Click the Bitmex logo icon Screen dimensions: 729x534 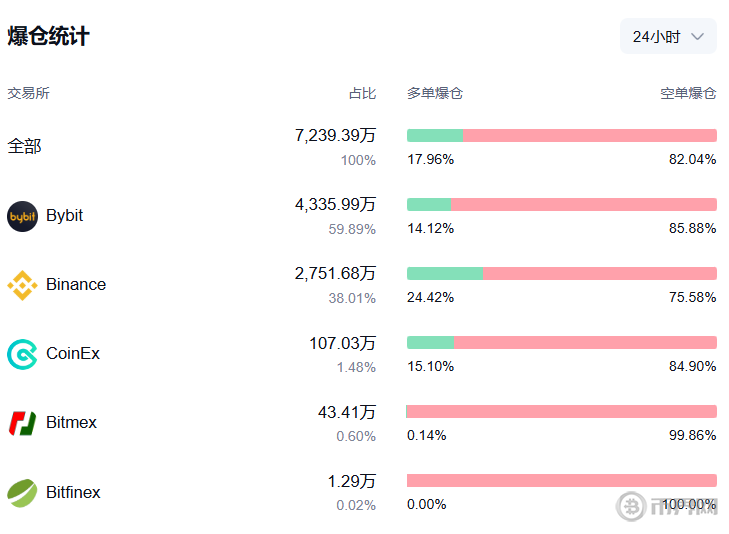[22, 423]
